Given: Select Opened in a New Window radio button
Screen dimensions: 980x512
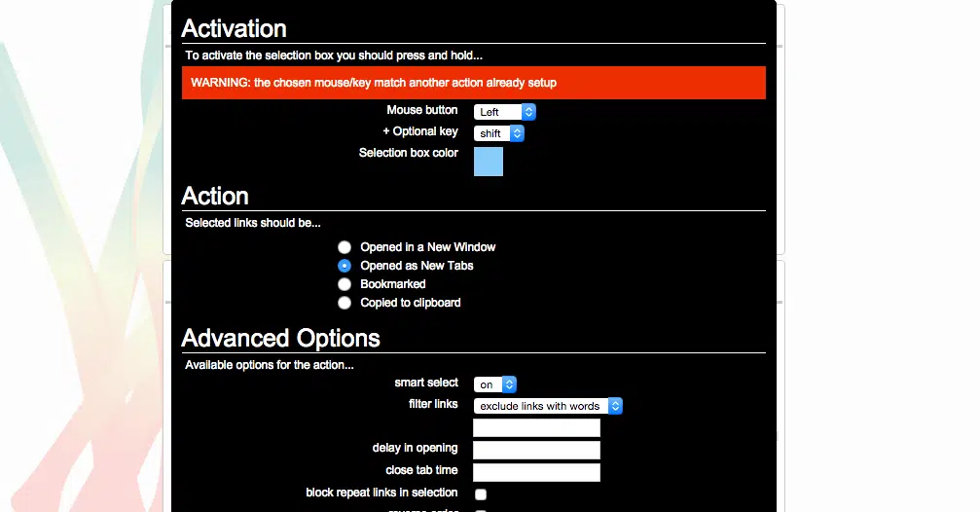Looking at the screenshot, I should click(x=345, y=247).
